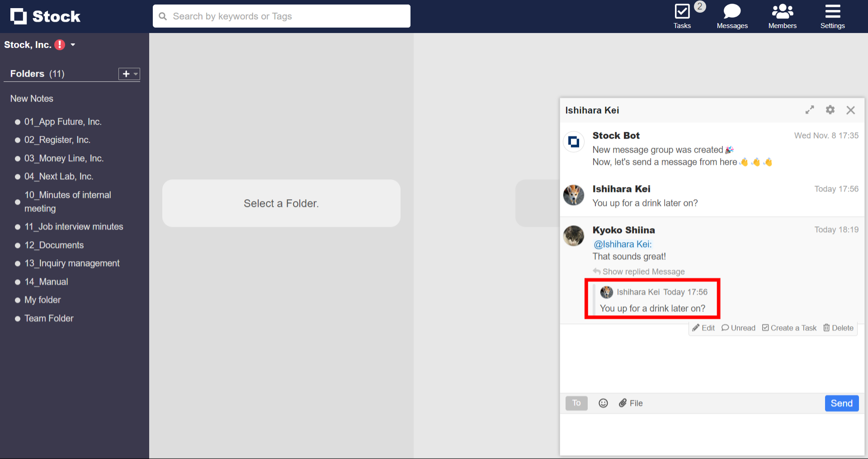The width and height of the screenshot is (868, 459).
Task: Open the chat settings gear icon
Action: pos(830,110)
